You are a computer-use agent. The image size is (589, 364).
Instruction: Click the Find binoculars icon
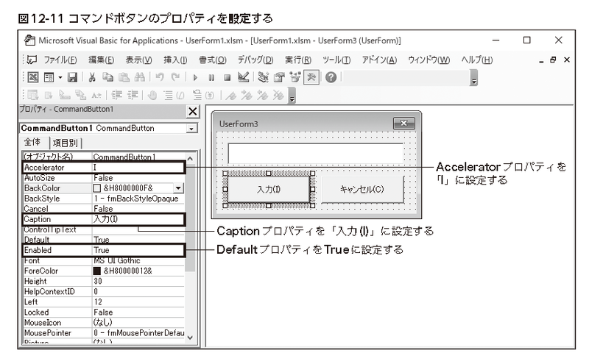pos(140,77)
